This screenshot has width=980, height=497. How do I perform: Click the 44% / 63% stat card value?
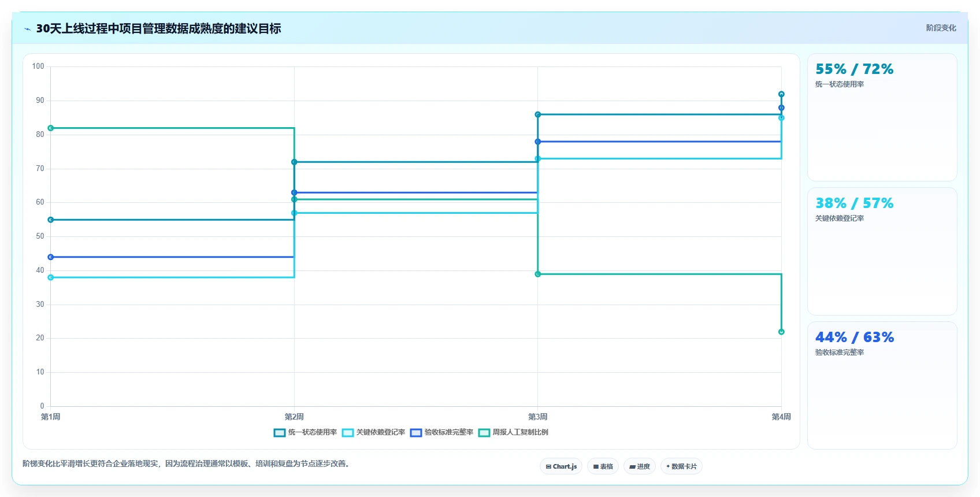pos(855,337)
